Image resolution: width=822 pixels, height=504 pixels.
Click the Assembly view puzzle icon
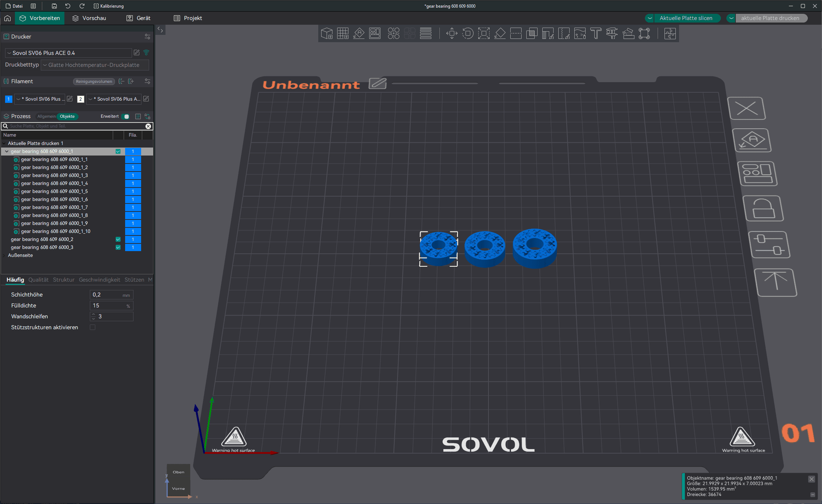click(x=670, y=33)
